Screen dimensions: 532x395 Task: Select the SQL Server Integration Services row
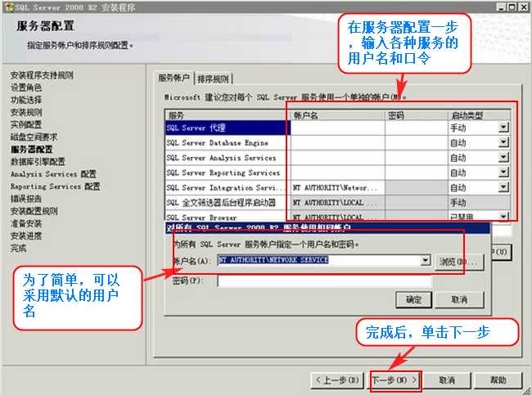(227, 187)
